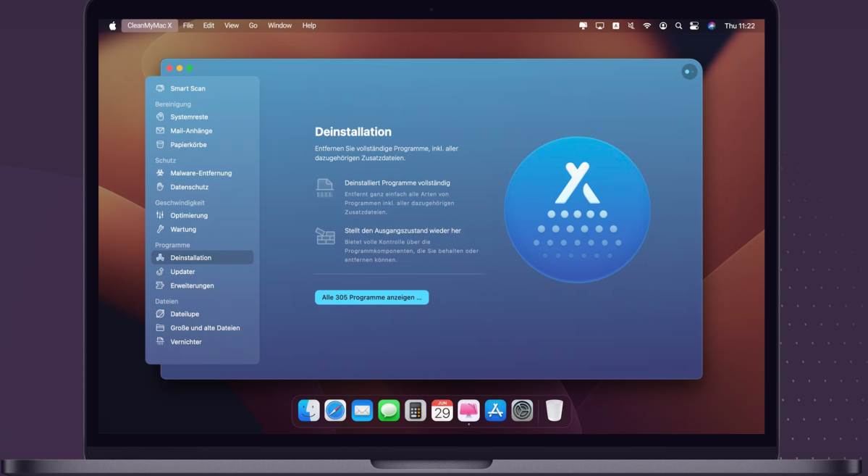Open Finder from the Dock
Viewport: 868px width, 476px height.
pos(309,411)
